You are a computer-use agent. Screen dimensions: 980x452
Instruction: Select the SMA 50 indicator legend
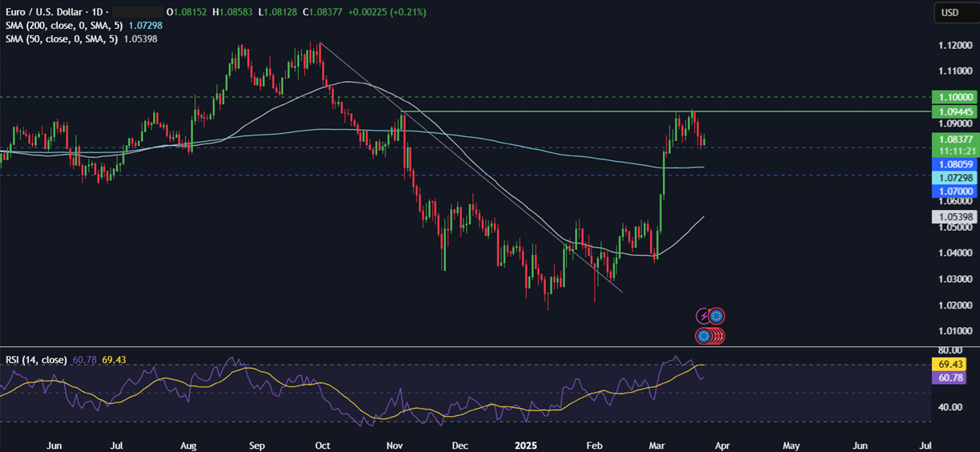click(81, 38)
